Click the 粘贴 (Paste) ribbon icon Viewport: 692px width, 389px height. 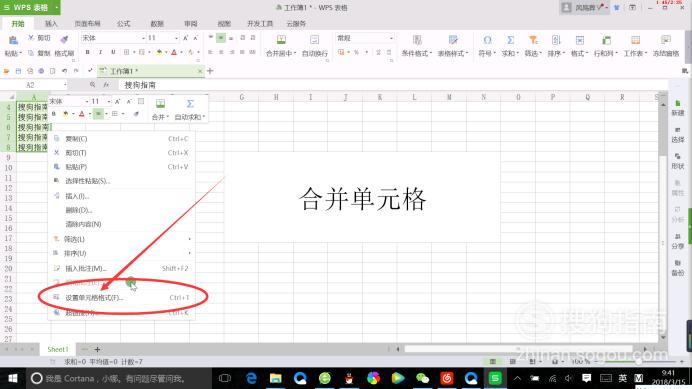(13, 41)
